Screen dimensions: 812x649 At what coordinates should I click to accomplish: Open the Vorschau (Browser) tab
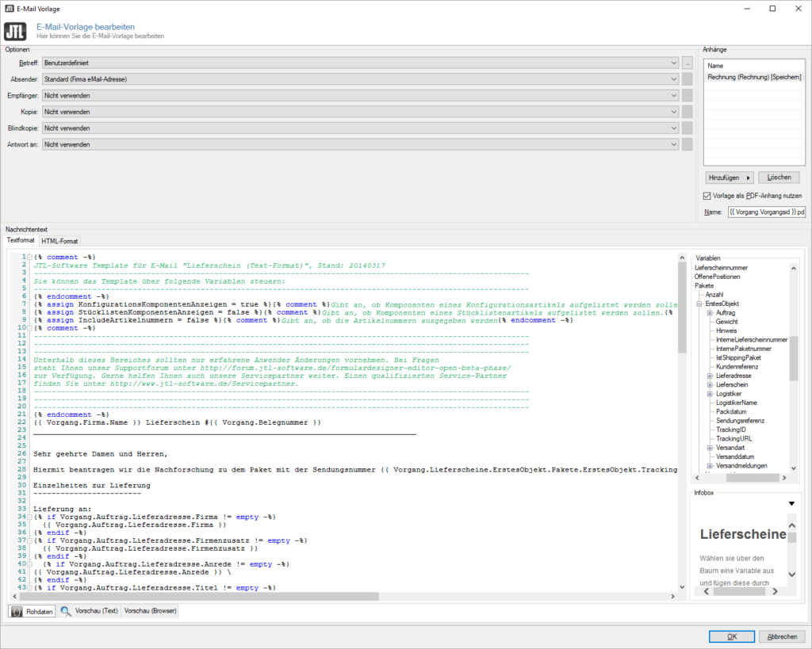[150, 612]
